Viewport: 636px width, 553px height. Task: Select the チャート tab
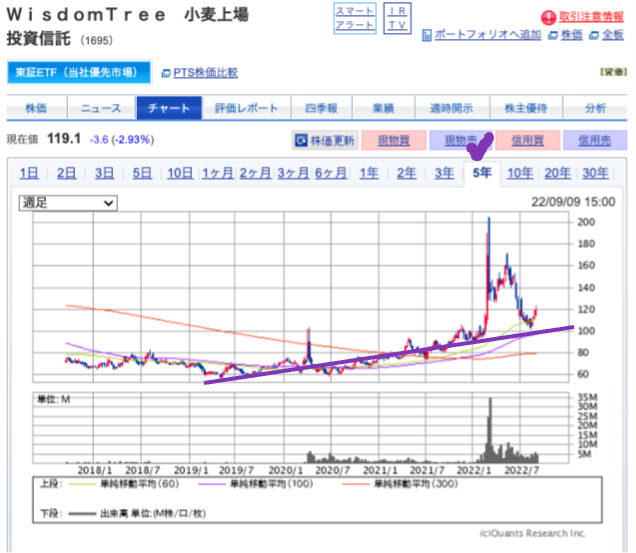tap(169, 108)
